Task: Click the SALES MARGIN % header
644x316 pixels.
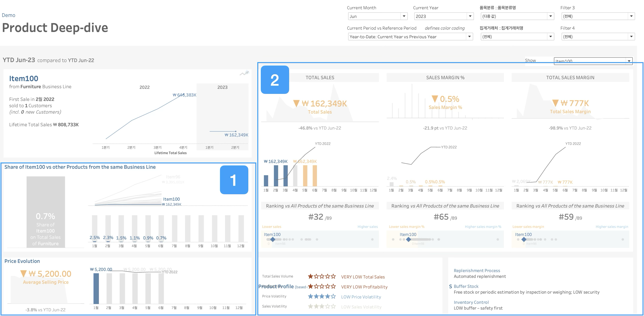Action: [445, 78]
